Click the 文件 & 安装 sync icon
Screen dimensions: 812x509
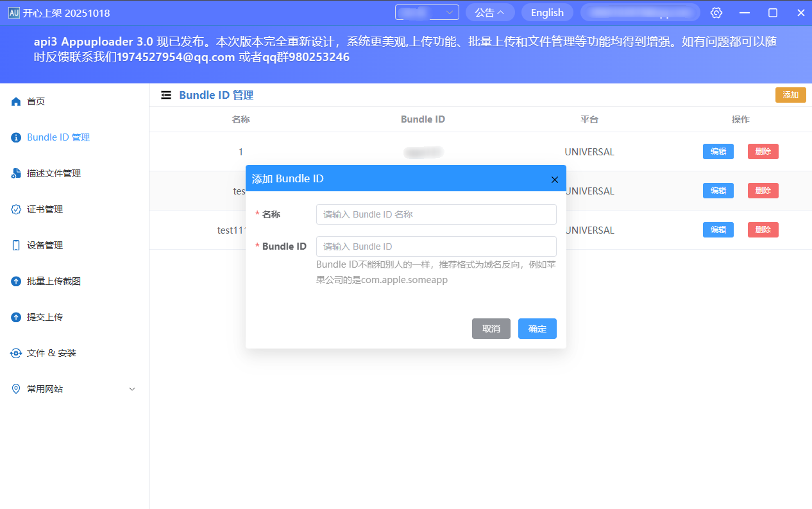pyautogui.click(x=16, y=353)
